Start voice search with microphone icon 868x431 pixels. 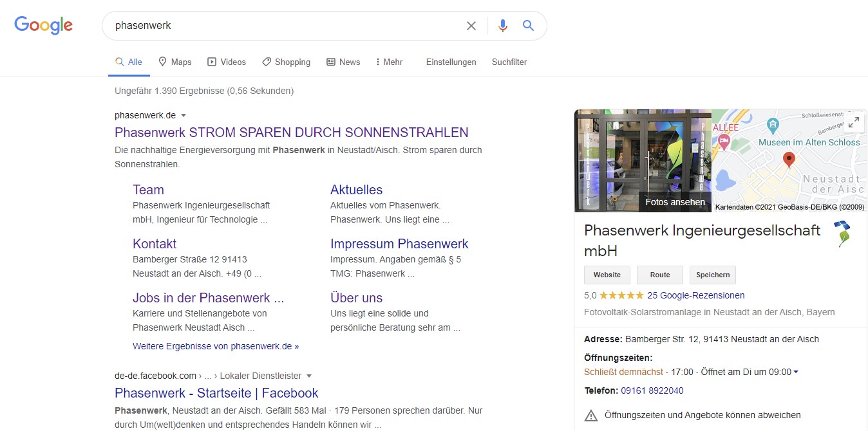pyautogui.click(x=503, y=26)
